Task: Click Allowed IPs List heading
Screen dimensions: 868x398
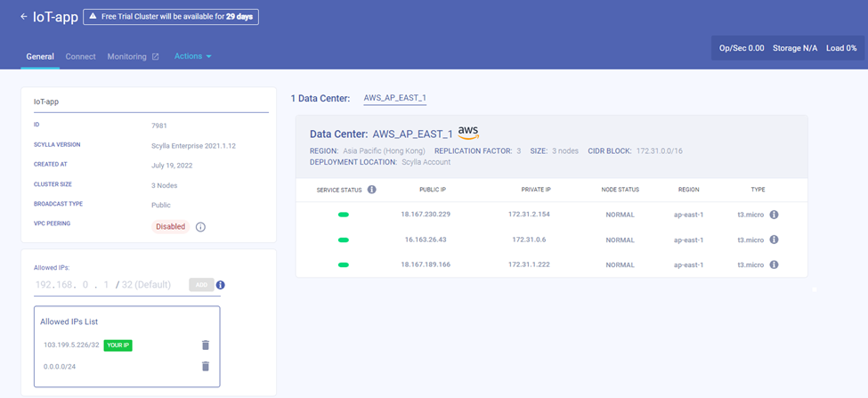Action: tap(69, 321)
